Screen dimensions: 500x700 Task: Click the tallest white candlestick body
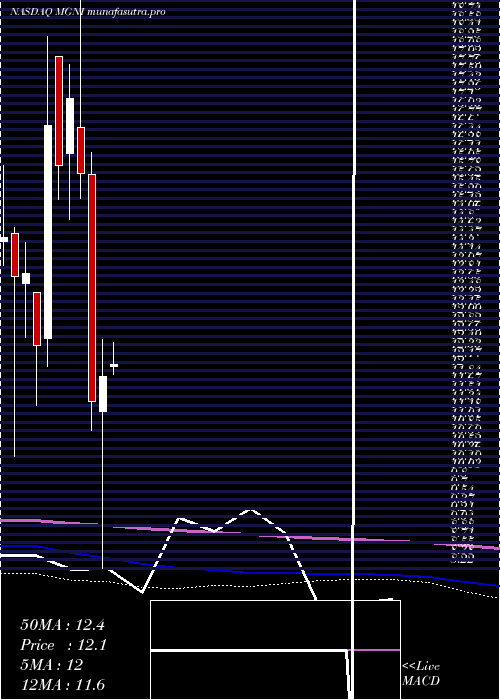click(x=48, y=232)
